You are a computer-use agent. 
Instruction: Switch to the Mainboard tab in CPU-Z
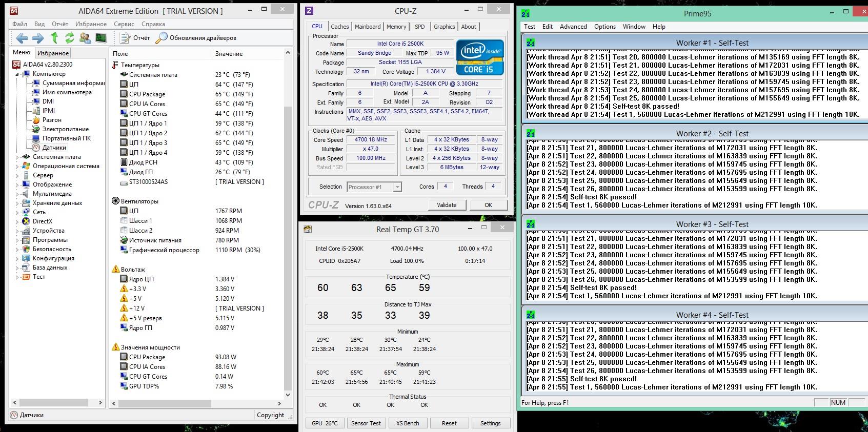(368, 27)
